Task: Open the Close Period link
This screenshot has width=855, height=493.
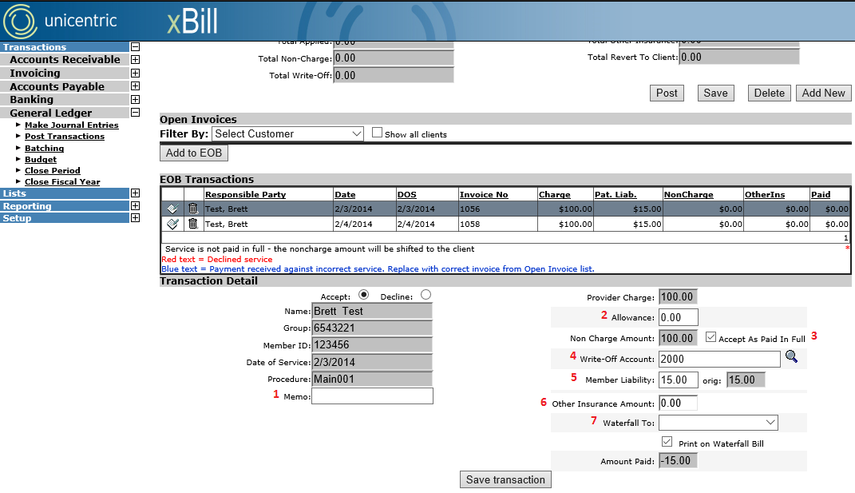Action: [x=52, y=171]
